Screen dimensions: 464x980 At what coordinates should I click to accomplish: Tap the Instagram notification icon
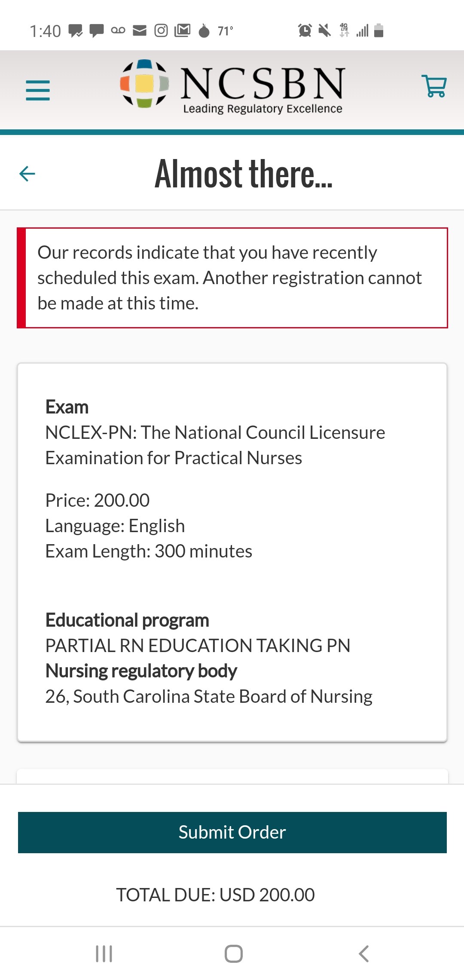click(x=161, y=31)
